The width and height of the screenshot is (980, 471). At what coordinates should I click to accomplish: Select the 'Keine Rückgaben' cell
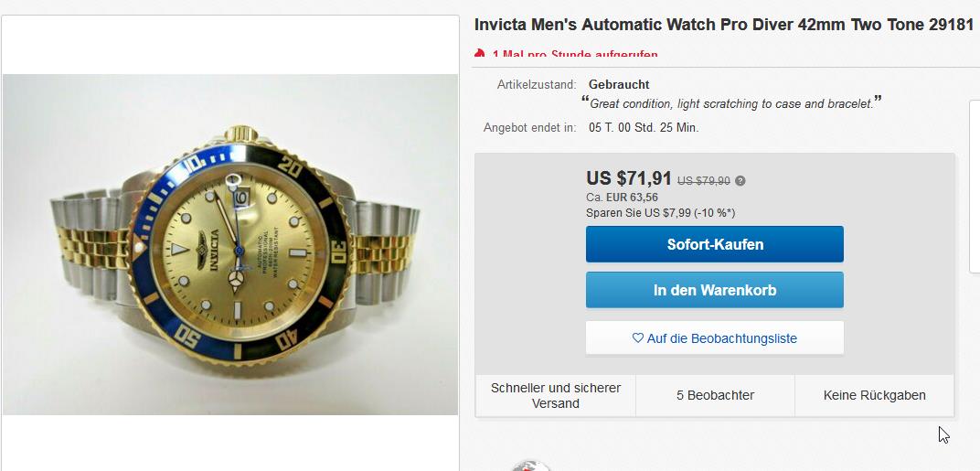(874, 396)
